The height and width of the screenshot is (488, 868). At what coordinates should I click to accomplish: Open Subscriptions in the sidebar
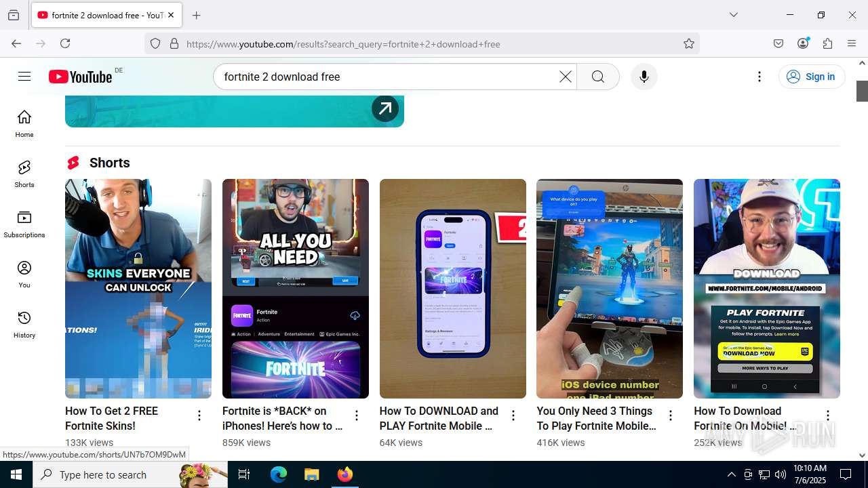[x=24, y=224]
